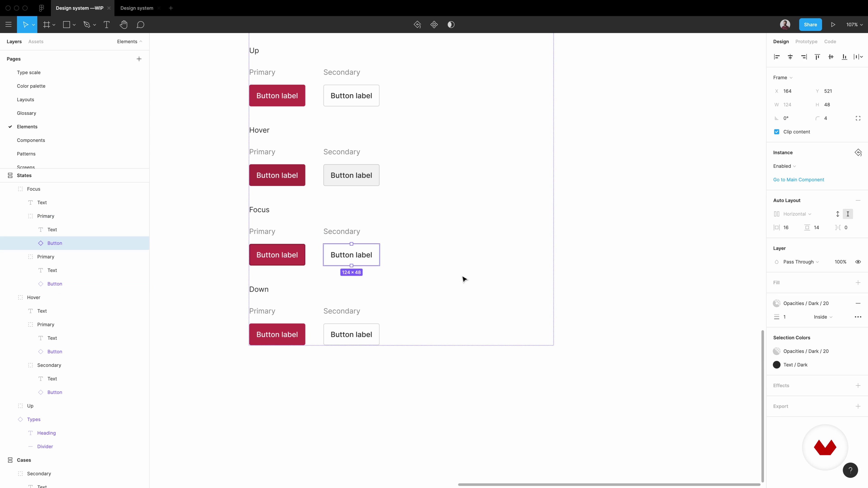Viewport: 868px width, 488px height.
Task: Open the help question mark button
Action: point(850,470)
